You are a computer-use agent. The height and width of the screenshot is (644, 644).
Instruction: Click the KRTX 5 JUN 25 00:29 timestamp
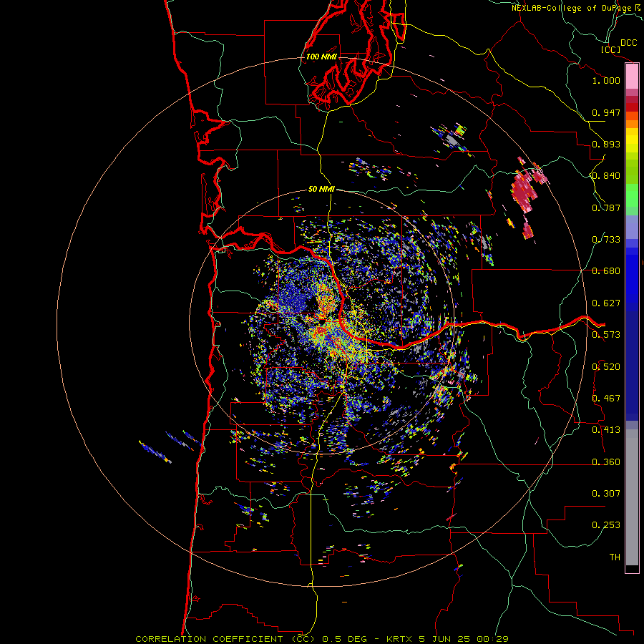click(x=447, y=639)
